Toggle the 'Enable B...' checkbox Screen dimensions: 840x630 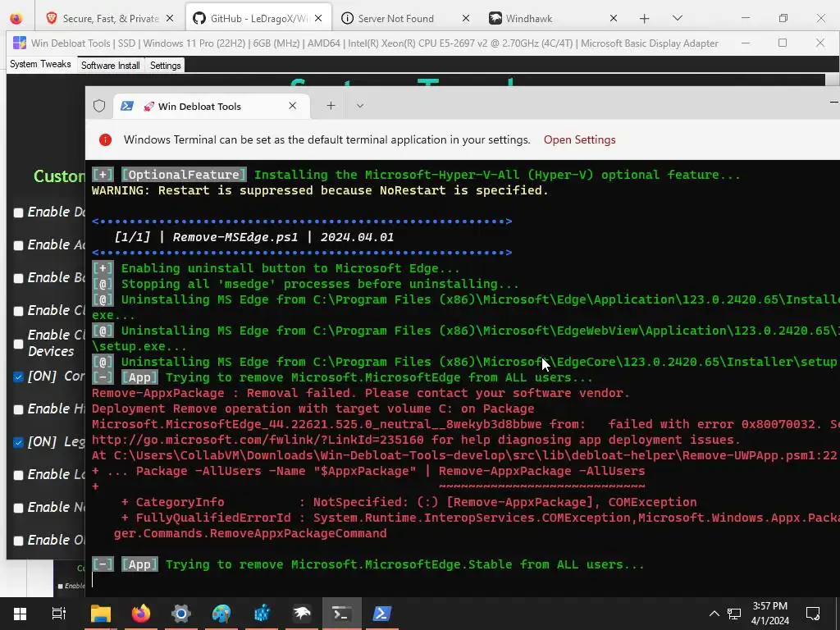[x=18, y=278]
